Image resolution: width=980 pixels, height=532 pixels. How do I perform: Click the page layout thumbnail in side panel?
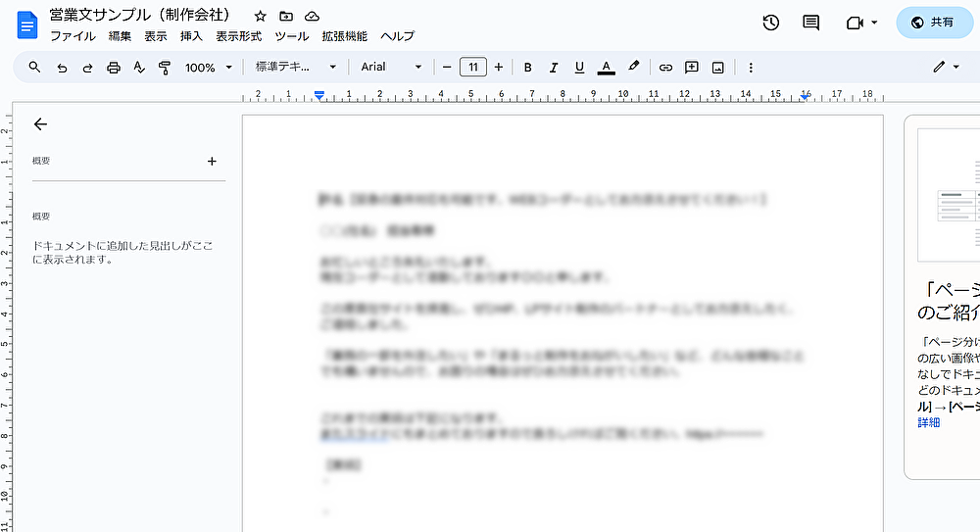coord(949,195)
